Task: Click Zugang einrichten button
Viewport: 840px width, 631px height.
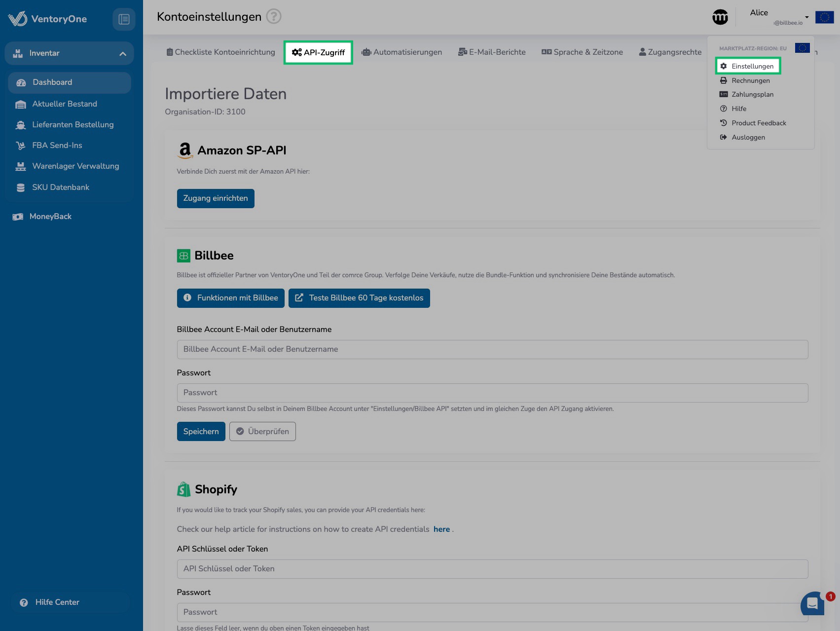Action: (x=216, y=198)
